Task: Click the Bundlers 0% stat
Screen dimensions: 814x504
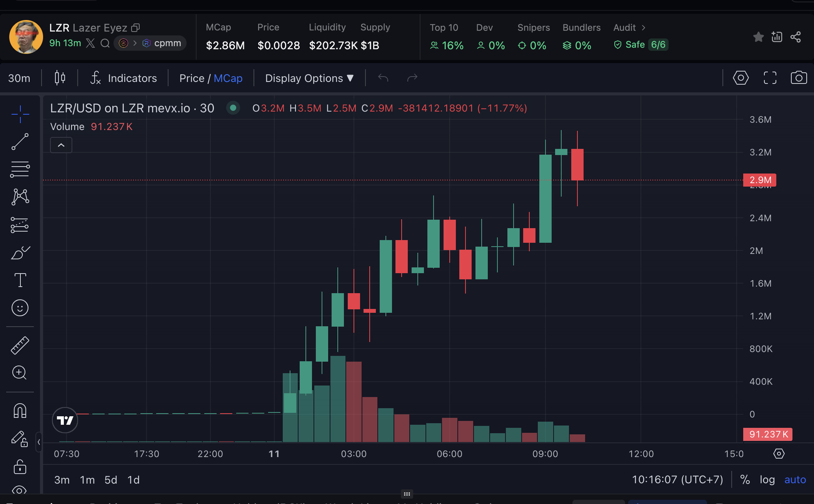Action: pyautogui.click(x=577, y=45)
